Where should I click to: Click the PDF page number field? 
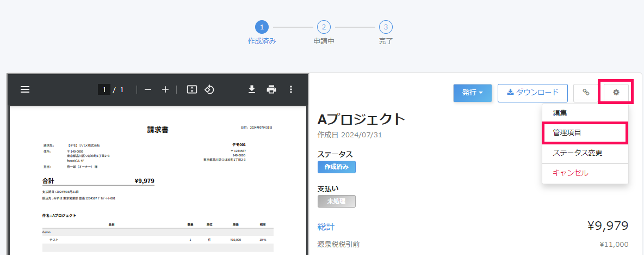(104, 89)
